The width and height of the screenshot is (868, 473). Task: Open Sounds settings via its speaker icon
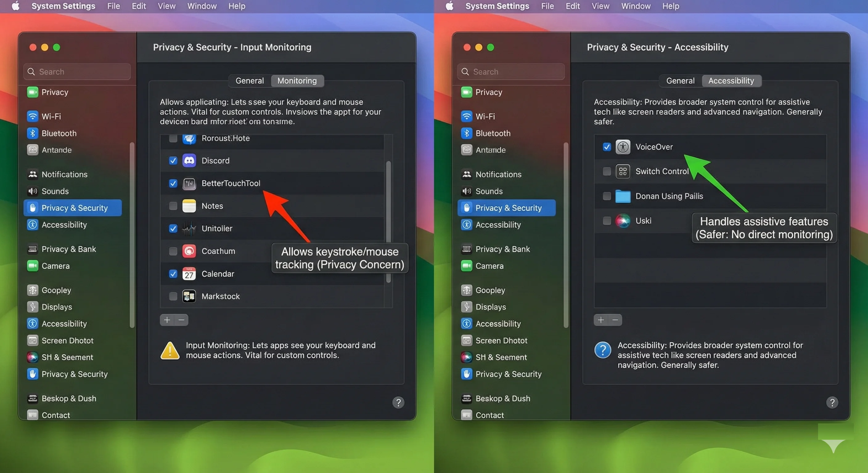[x=32, y=191]
